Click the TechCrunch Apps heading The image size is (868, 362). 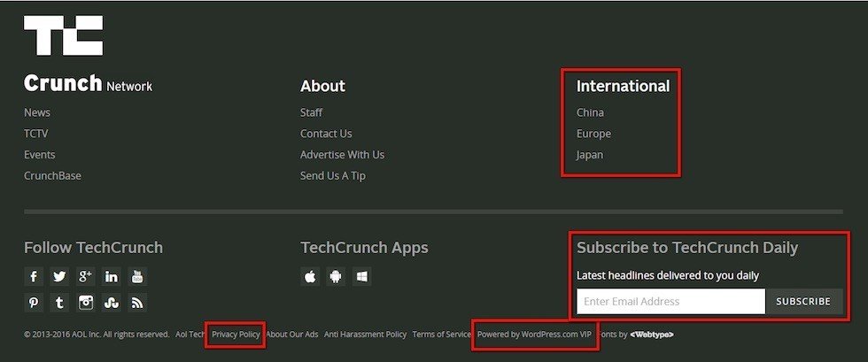tap(364, 248)
